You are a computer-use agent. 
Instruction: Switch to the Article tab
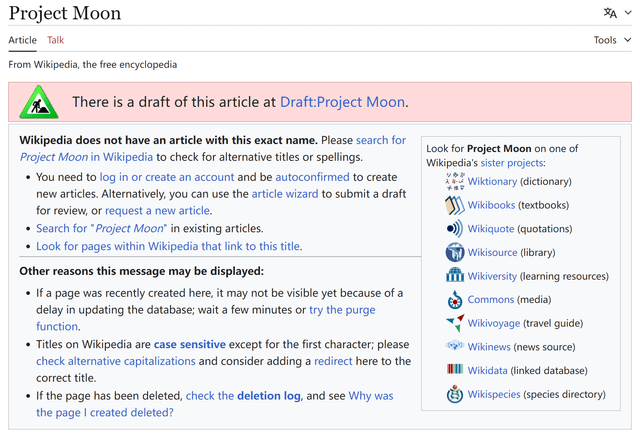pos(22,40)
